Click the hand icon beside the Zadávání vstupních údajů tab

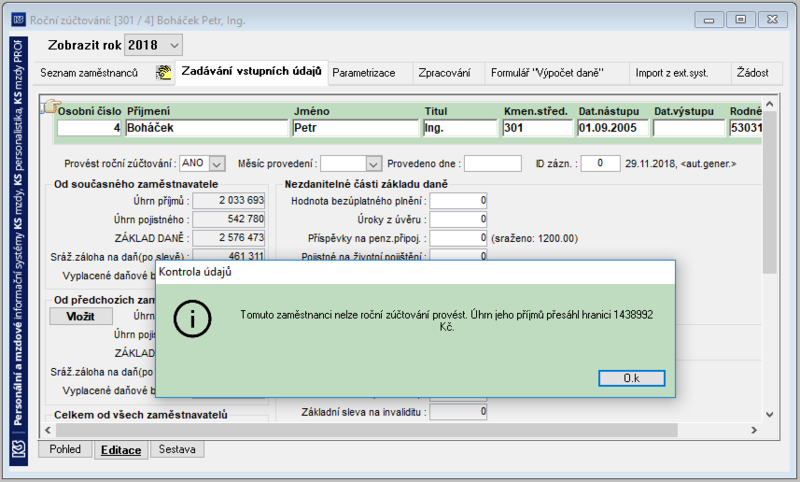[163, 72]
